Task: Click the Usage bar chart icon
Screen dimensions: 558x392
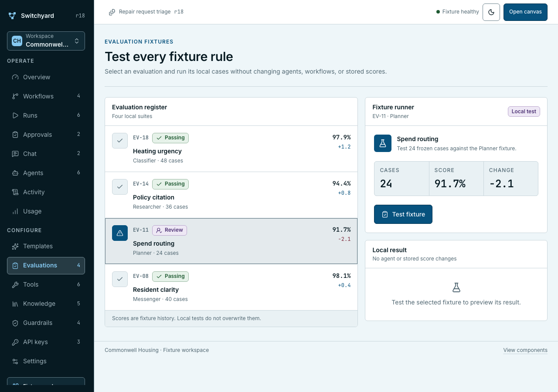Action: (15, 211)
